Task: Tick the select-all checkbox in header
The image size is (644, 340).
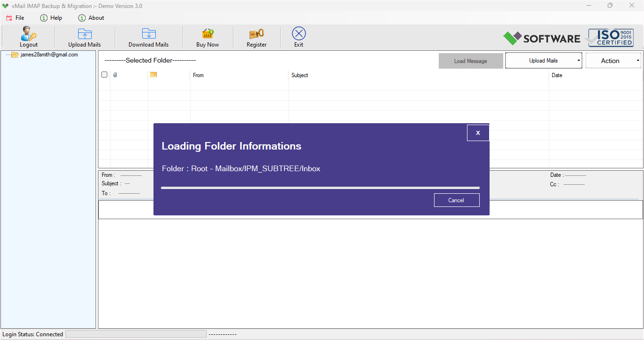Action: [105, 75]
